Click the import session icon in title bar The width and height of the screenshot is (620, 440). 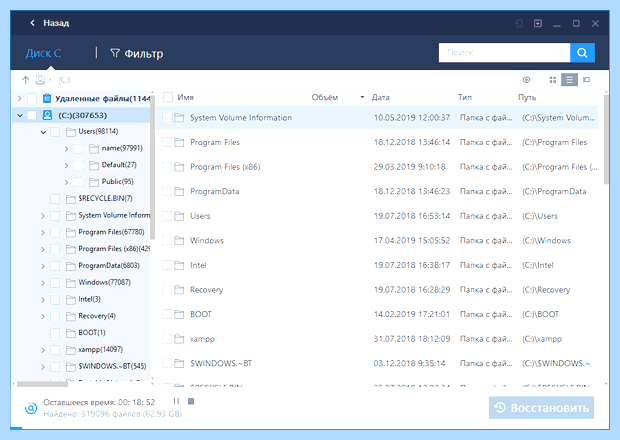519,23
